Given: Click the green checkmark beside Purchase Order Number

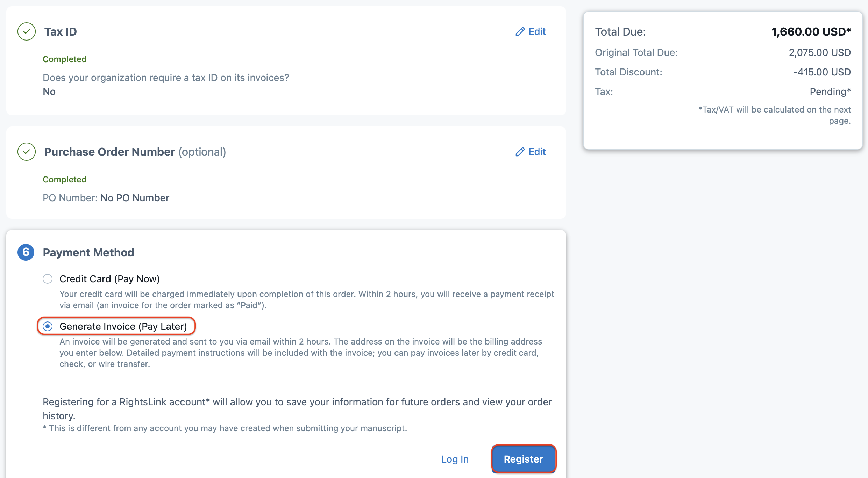Looking at the screenshot, I should [27, 152].
